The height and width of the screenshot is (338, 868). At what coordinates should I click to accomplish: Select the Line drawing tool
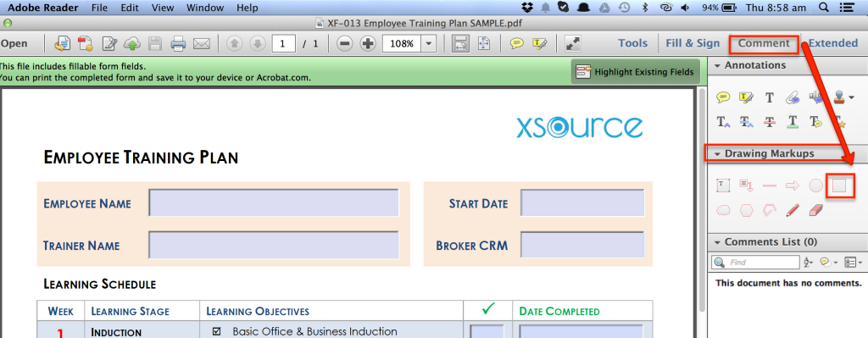[770, 186]
